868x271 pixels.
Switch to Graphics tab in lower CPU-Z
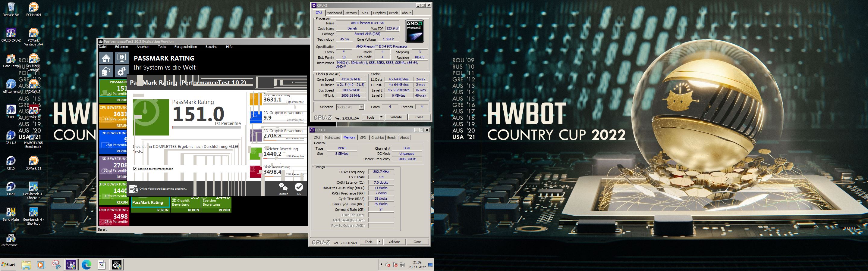point(377,137)
